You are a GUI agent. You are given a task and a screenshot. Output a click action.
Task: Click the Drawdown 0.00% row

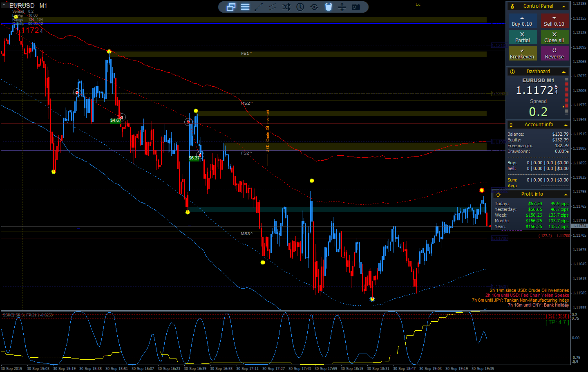pos(538,151)
